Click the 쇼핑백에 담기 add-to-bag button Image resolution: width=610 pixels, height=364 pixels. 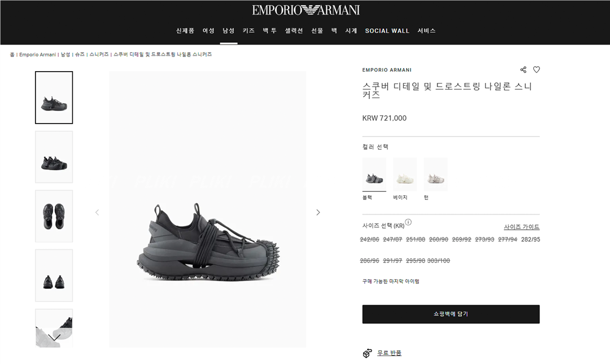tap(451, 314)
